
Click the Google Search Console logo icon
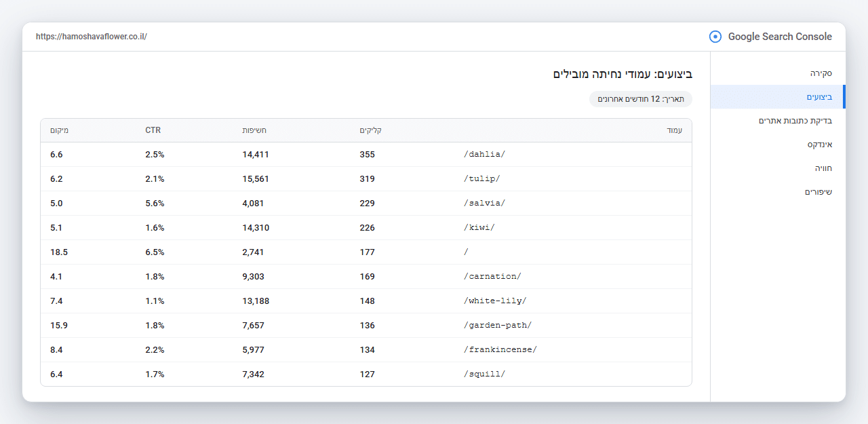click(x=715, y=37)
